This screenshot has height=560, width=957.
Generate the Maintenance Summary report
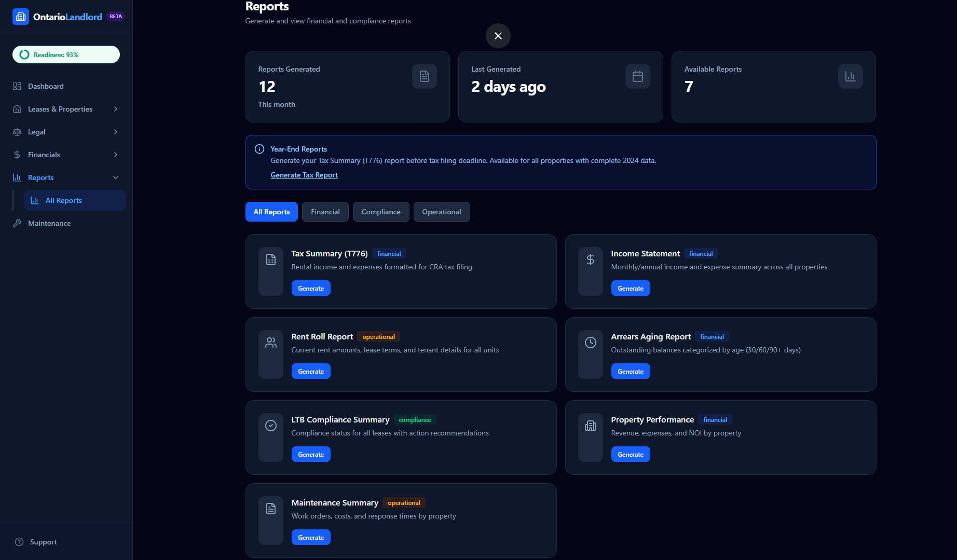[x=311, y=537]
